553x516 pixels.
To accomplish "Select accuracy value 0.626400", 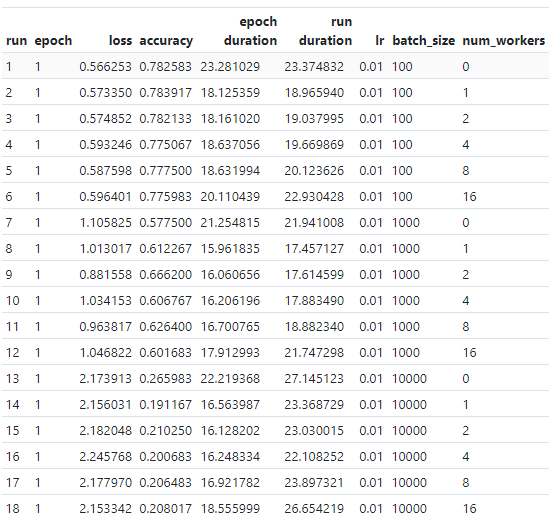I will pyautogui.click(x=165, y=327).
